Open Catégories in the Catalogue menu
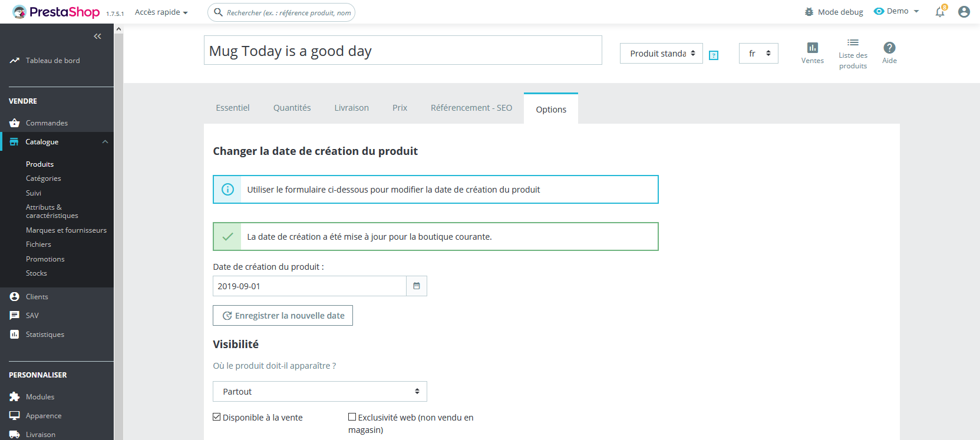 point(43,178)
